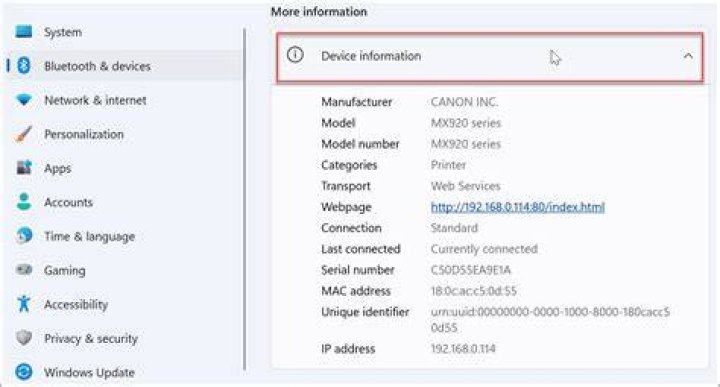Screen dimensions: 720x387
Task: Click the Manufacturer label
Action: point(356,102)
